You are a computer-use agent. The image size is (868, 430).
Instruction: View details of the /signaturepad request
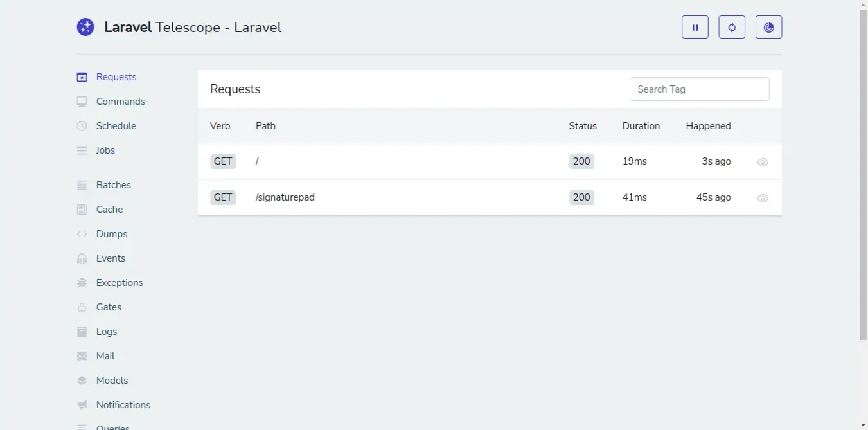click(x=763, y=199)
